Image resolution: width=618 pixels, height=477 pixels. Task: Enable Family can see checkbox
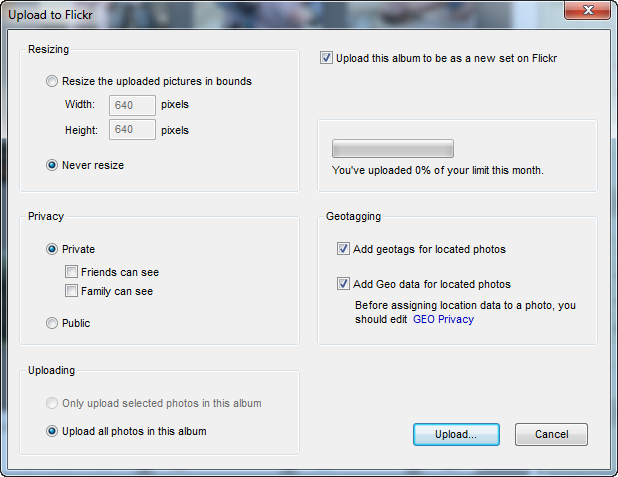[71, 291]
